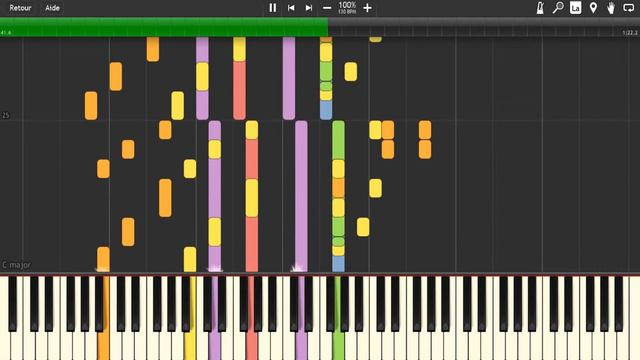Viewport: 640px width, 360px height.
Task: Open the magnifier zoom tool
Action: click(x=558, y=8)
